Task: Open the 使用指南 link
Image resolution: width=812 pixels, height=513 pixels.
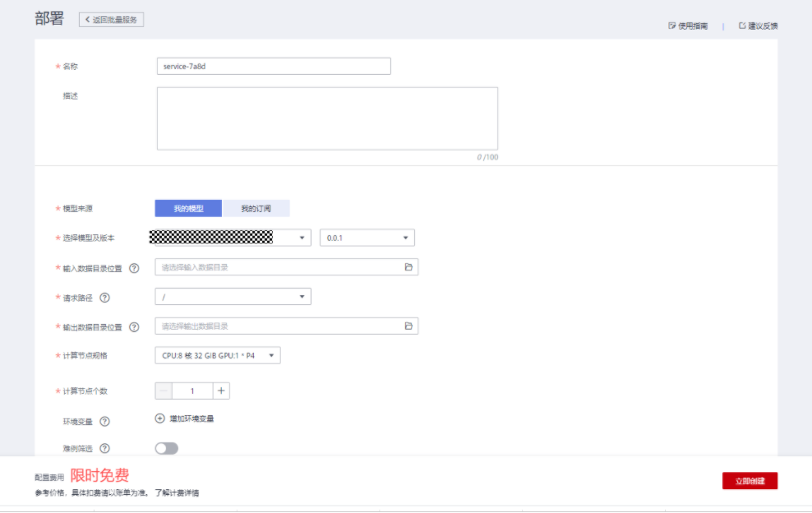Action: 689,26
